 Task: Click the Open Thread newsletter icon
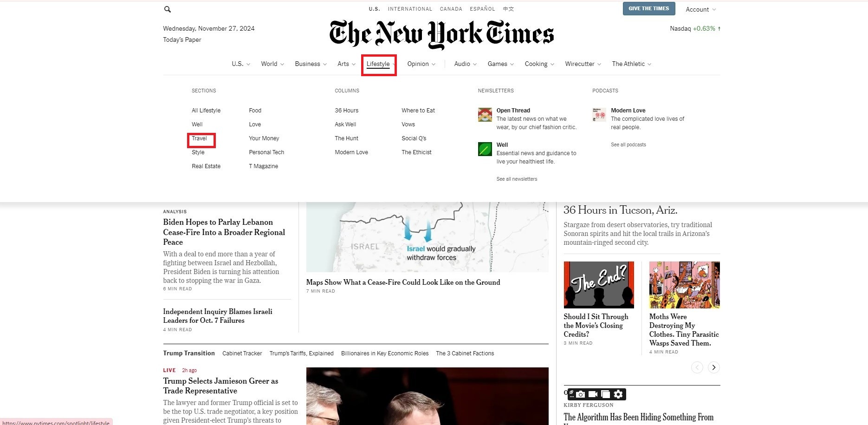[x=485, y=115]
